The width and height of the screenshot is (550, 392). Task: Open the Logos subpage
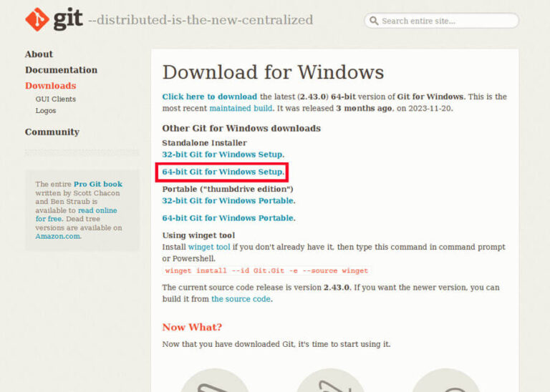(x=45, y=111)
